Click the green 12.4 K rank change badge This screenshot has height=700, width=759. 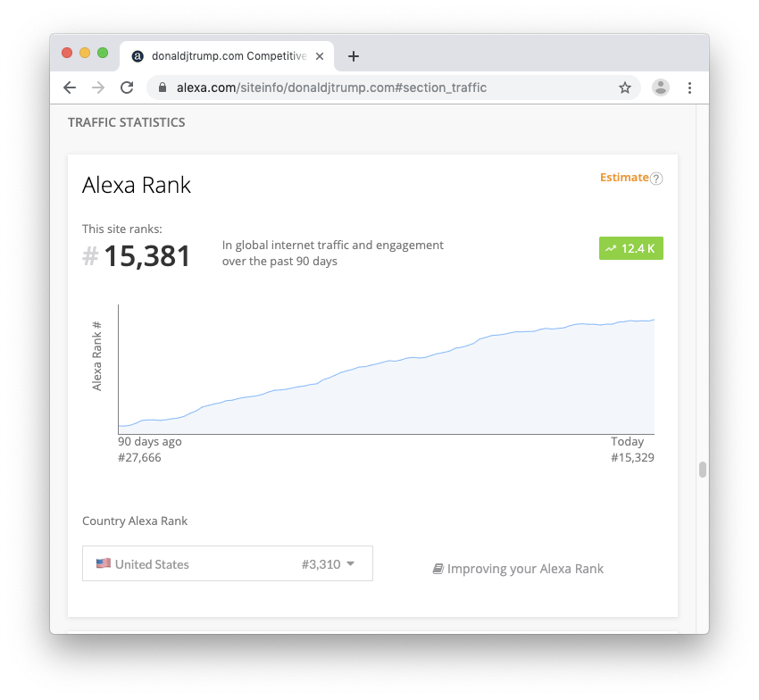[x=631, y=248]
